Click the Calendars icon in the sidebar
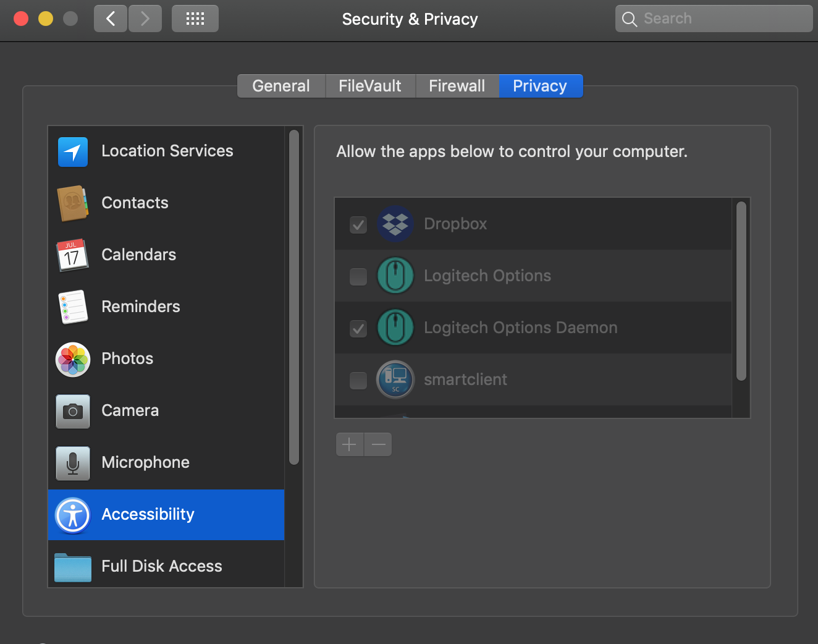This screenshot has height=644, width=818. [x=73, y=255]
